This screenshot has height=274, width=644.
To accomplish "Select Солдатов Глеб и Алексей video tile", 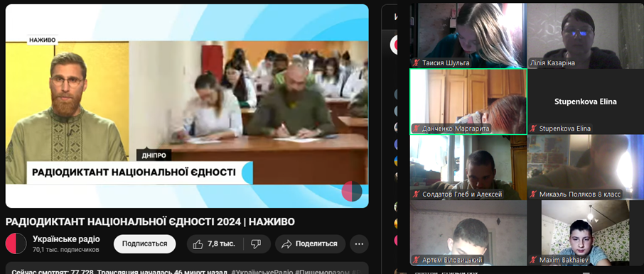I will click(468, 168).
